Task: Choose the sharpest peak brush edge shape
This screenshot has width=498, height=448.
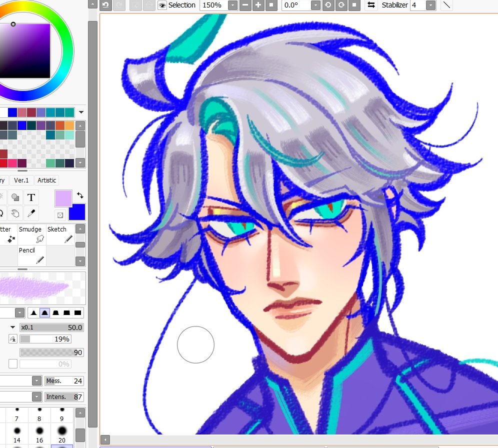Action: click(33, 312)
